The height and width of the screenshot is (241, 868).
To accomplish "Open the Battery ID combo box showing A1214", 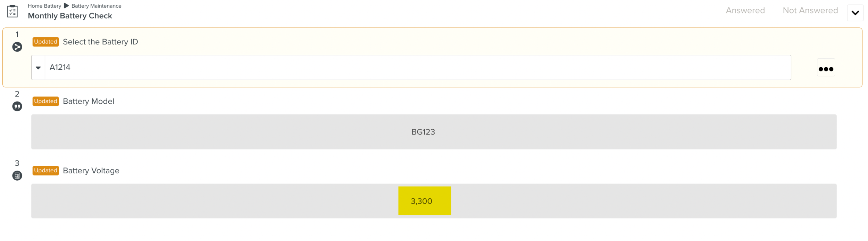I will 417,68.
